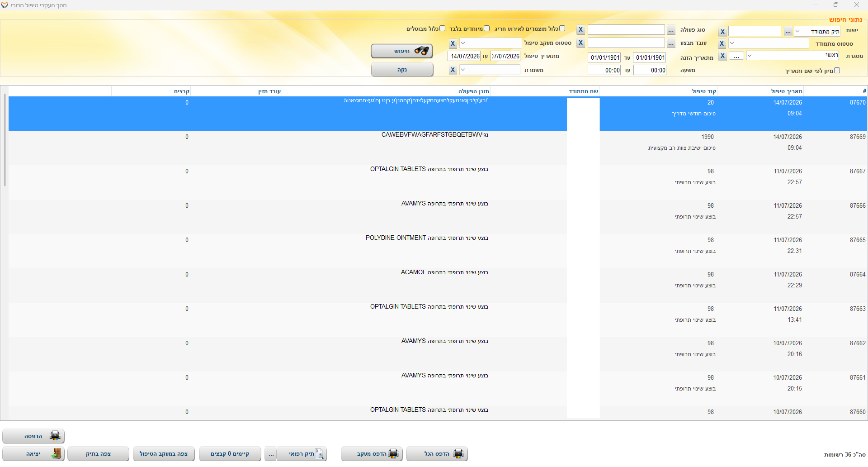Sort by תאריך טיפול column header
The height and width of the screenshot is (467, 868).
[760, 91]
